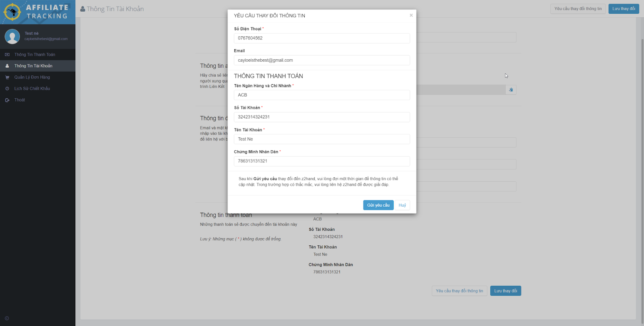Click the Tên Ngân Hàng và Chi Nhánh field
Viewport: 644px width, 326px height.
(322, 95)
